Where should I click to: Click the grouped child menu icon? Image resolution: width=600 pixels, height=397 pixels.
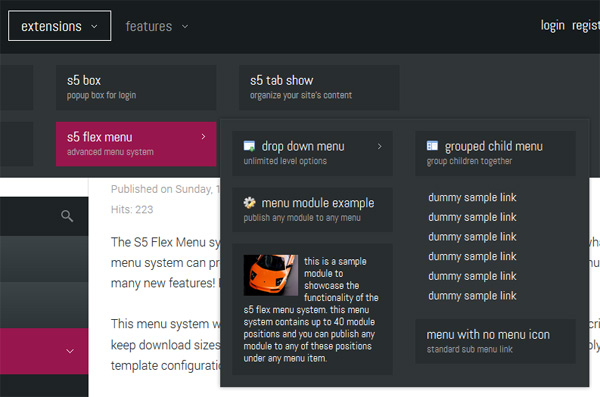(432, 146)
